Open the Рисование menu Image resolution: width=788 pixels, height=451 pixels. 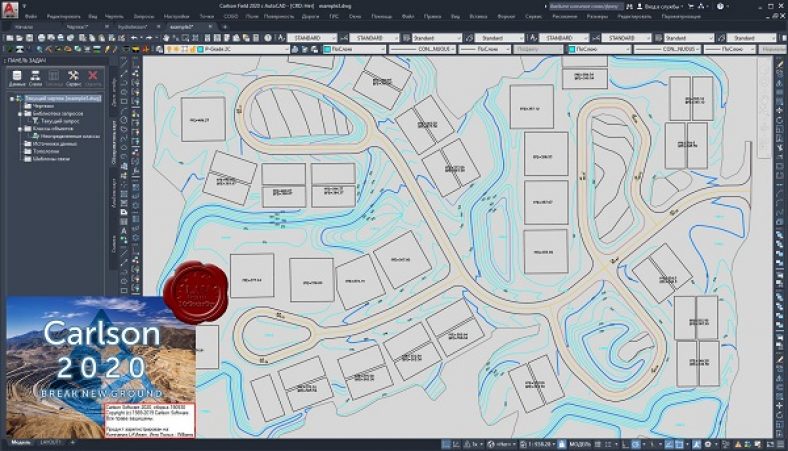click(564, 17)
